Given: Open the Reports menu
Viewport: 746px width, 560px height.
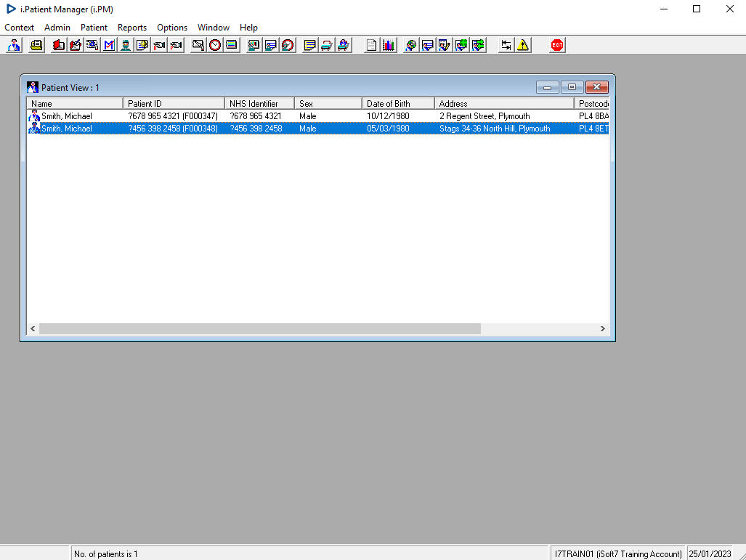Looking at the screenshot, I should [132, 28].
